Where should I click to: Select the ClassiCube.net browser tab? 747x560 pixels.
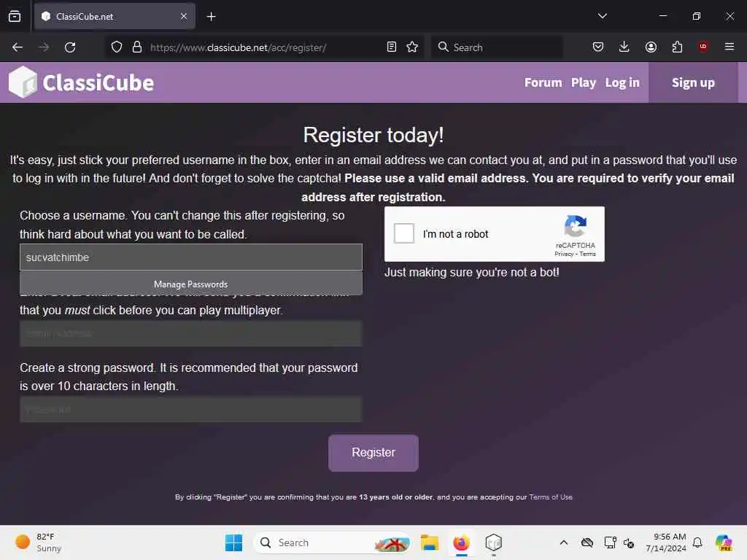(115, 16)
